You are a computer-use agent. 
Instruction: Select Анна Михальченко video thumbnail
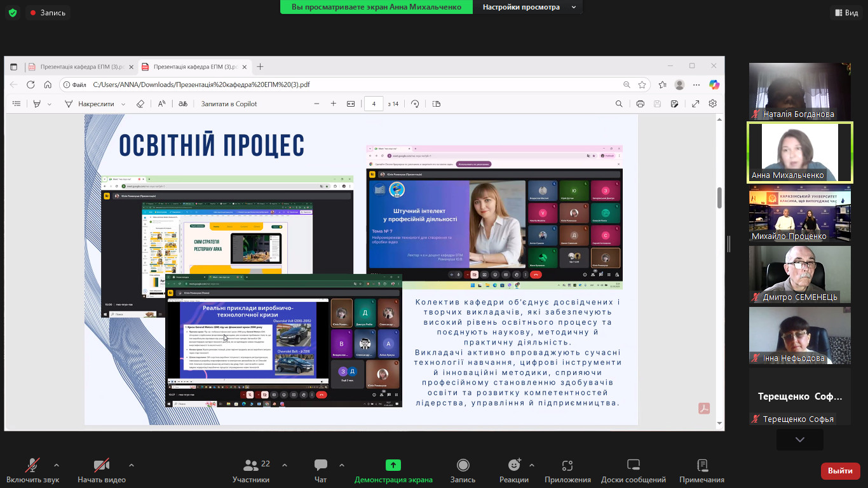[x=799, y=153]
